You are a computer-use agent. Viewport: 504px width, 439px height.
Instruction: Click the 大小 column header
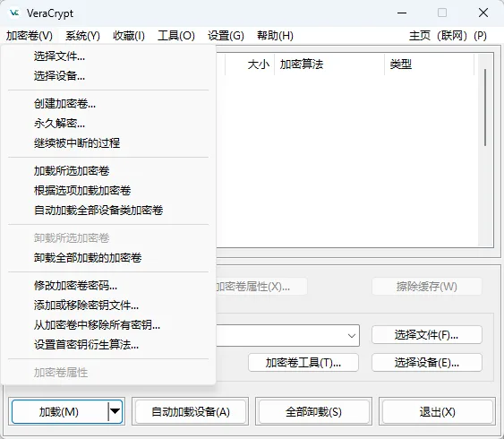[250, 65]
